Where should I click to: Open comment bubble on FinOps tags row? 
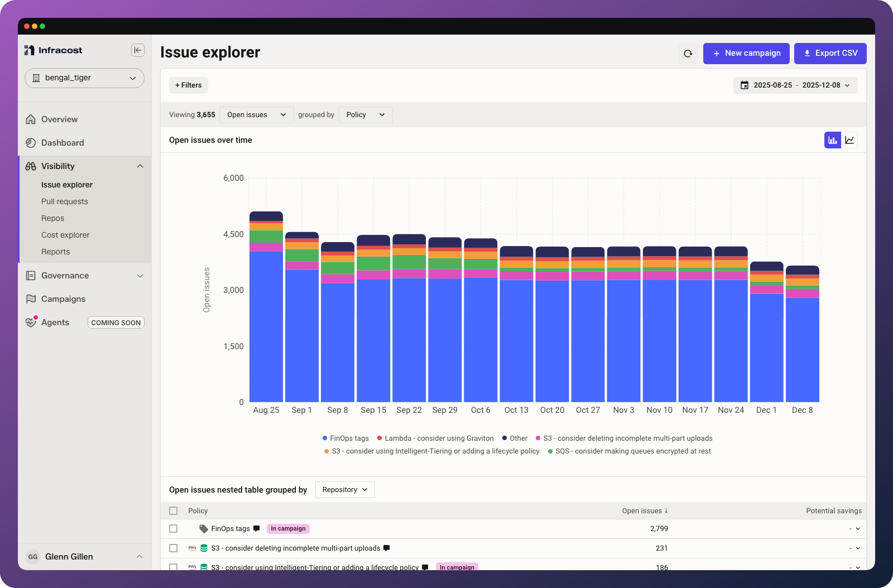pos(257,529)
